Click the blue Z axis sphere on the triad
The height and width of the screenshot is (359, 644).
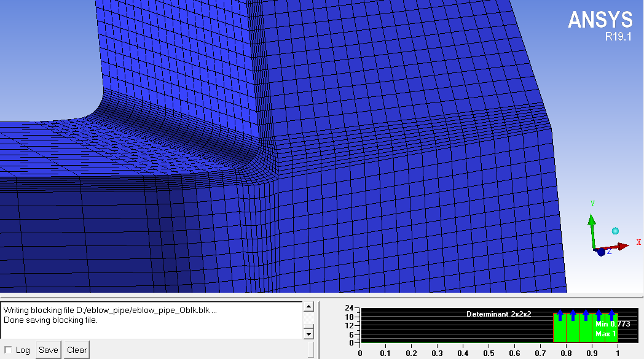pos(601,252)
